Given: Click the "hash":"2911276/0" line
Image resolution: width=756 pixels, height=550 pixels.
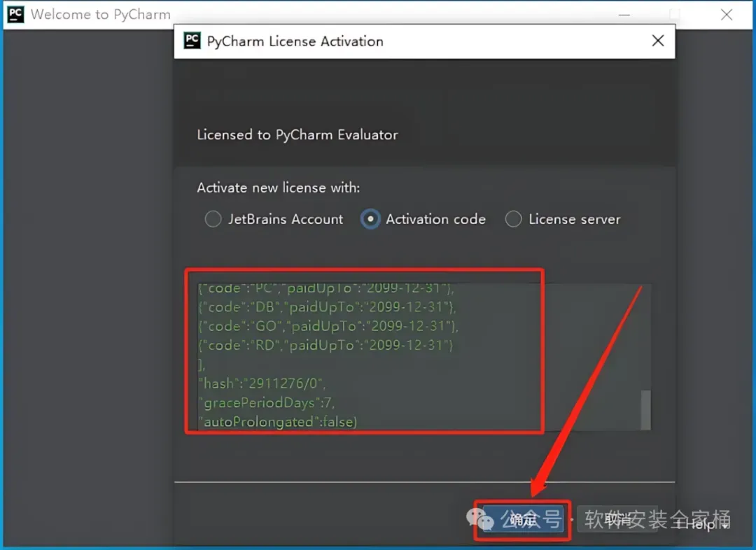Looking at the screenshot, I should 262,383.
